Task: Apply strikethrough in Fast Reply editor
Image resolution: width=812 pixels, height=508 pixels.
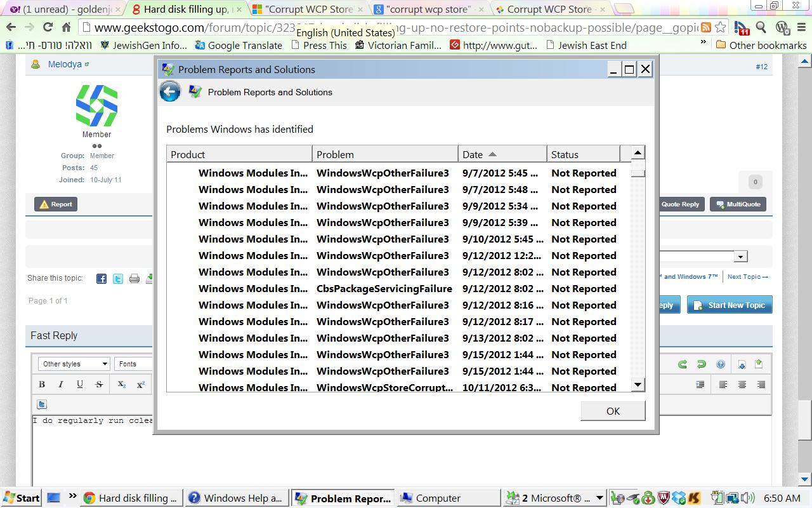Action: pos(99,384)
